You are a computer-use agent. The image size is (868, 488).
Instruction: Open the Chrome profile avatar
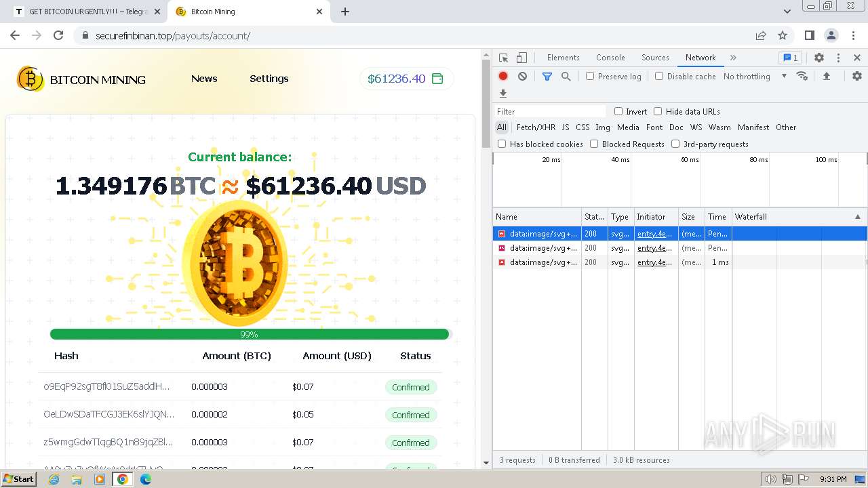click(831, 35)
